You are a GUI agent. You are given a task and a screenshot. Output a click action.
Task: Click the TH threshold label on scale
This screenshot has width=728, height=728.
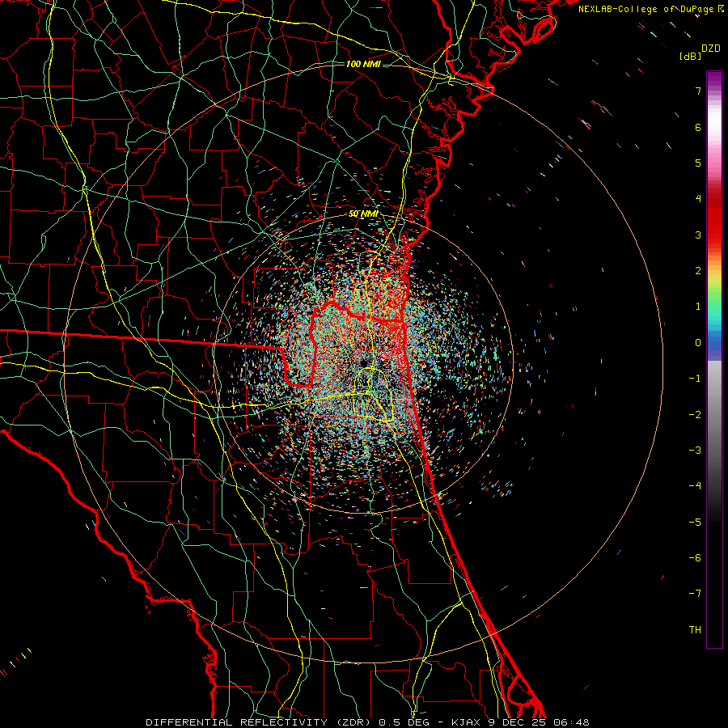coord(695,629)
